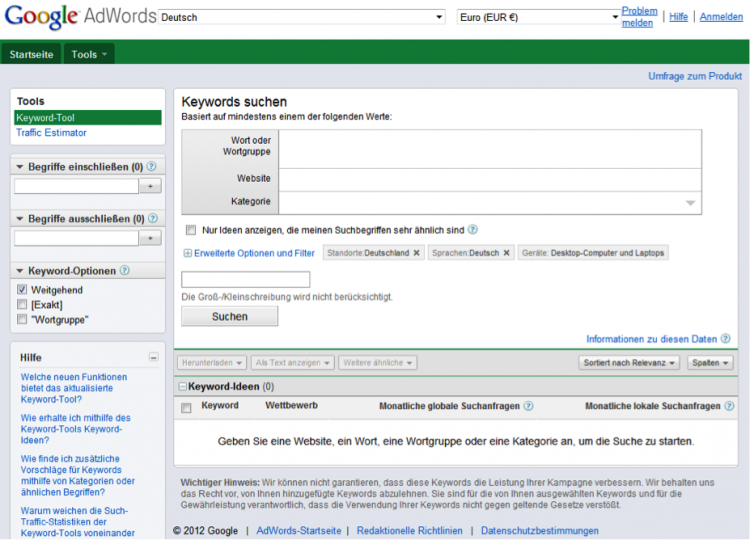Viewport: 750px width, 540px height.
Task: Click plus button to add included term
Action: coord(150,186)
